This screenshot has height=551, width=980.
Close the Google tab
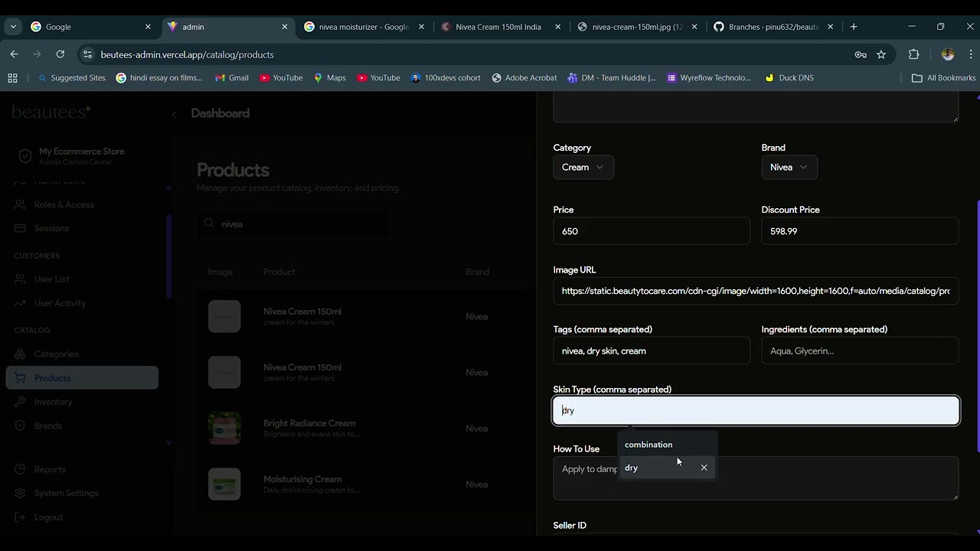click(x=148, y=27)
